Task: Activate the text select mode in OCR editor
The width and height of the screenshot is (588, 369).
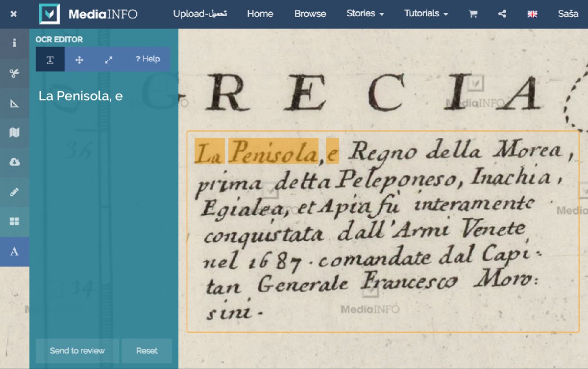Action: click(x=50, y=59)
